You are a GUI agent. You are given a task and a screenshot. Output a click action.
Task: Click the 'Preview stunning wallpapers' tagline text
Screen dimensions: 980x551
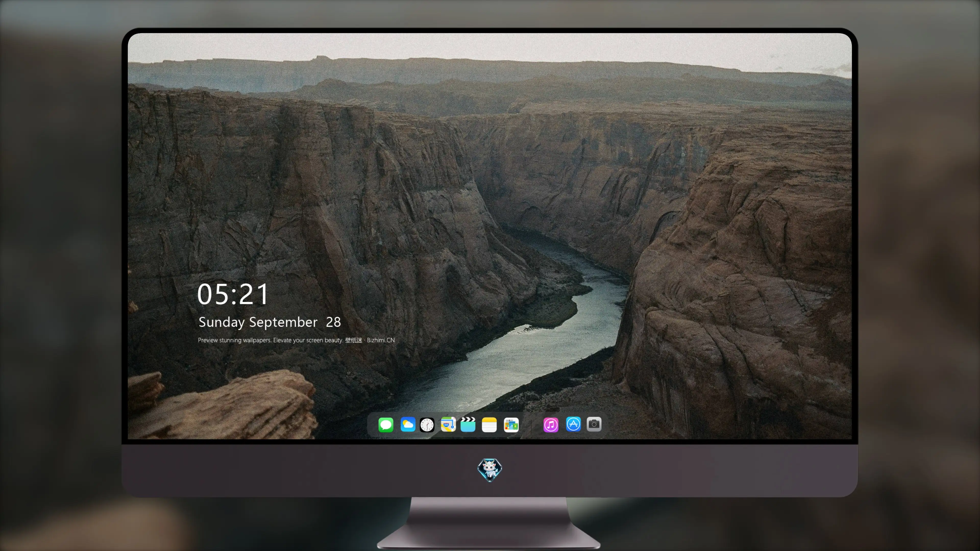[x=296, y=340]
